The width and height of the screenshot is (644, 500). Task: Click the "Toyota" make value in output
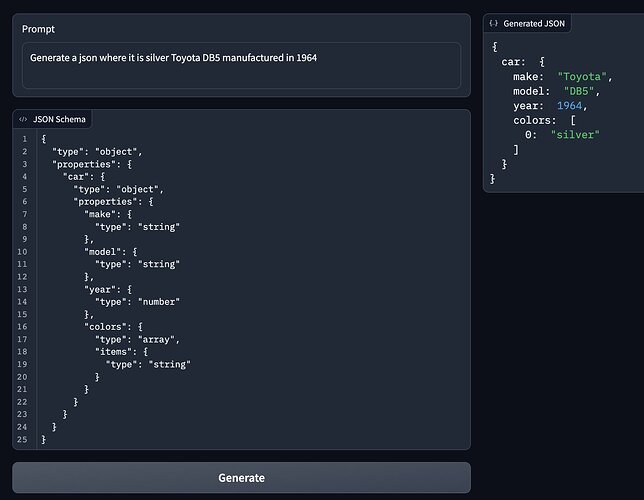click(580, 77)
